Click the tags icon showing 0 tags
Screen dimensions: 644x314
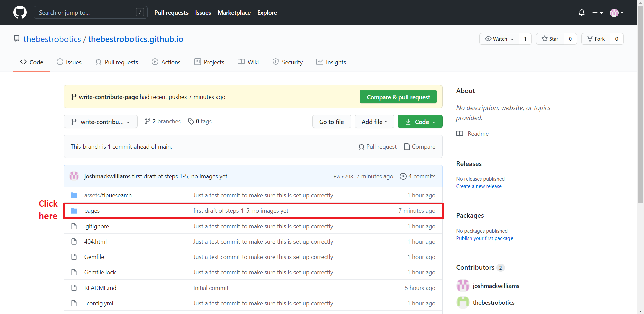coord(191,121)
